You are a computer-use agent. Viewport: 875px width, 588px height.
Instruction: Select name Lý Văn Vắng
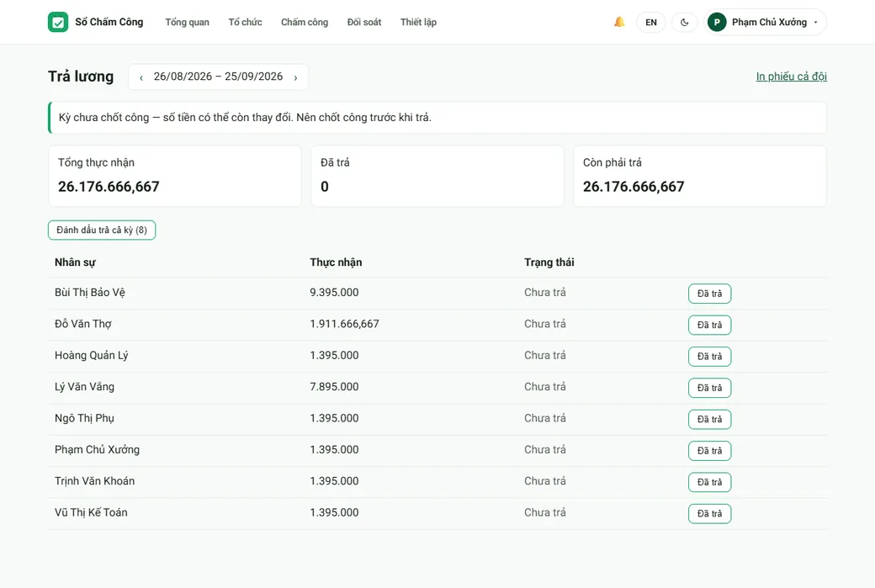coord(84,387)
